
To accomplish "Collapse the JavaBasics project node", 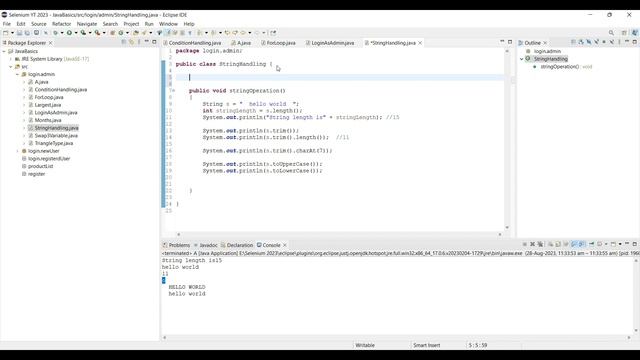I will 4,51.
